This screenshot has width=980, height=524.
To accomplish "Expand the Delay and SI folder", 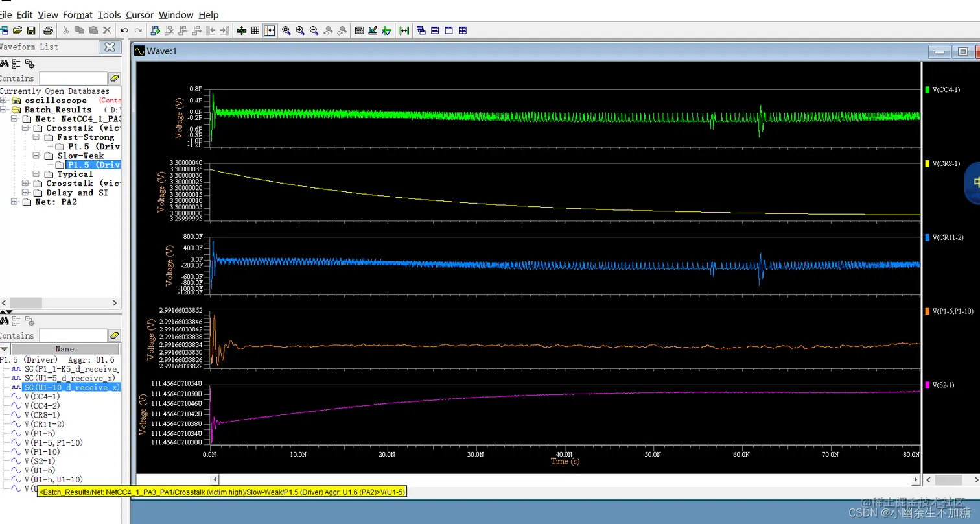I will [x=26, y=193].
